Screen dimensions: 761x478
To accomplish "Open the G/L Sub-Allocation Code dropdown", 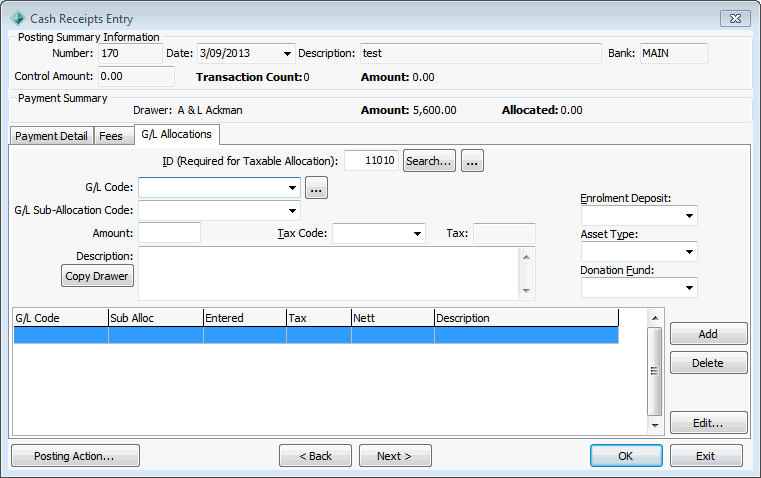I will pos(292,211).
